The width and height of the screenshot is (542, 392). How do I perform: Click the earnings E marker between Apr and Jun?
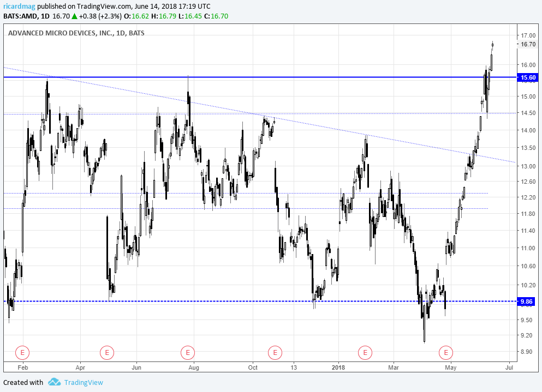point(107,353)
